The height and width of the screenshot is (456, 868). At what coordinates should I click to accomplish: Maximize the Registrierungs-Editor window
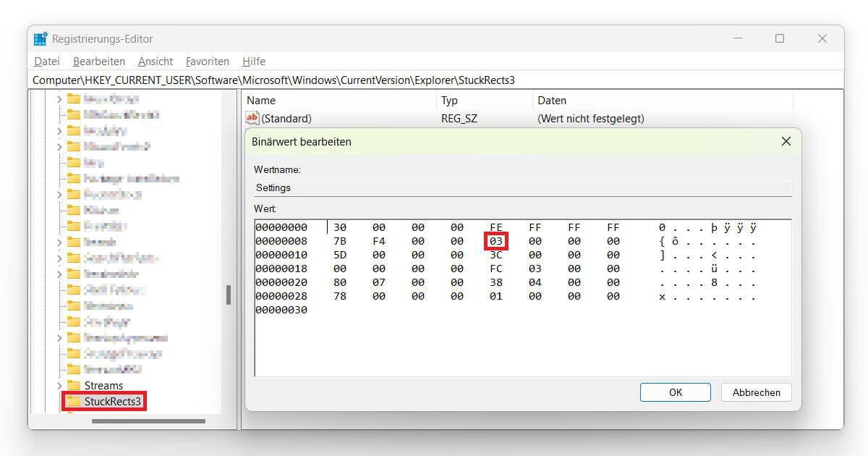[x=780, y=39]
